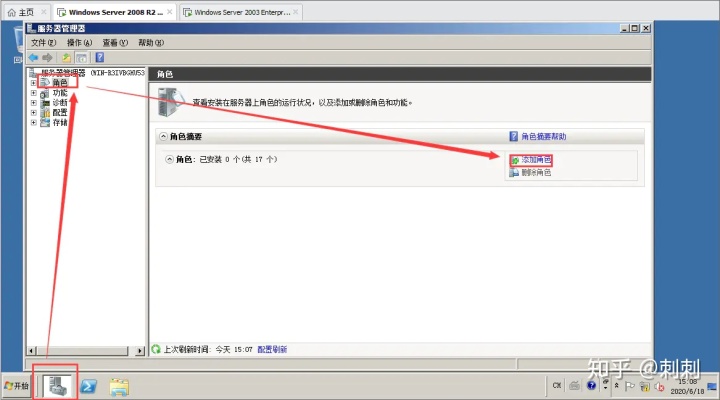Open the 操作(A) menu
Viewport: 720px width, 400px height.
(79, 43)
